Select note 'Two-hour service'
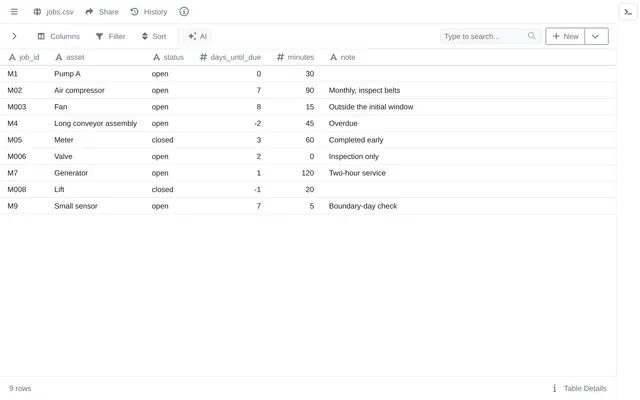The height and width of the screenshot is (400, 640). pos(357,173)
